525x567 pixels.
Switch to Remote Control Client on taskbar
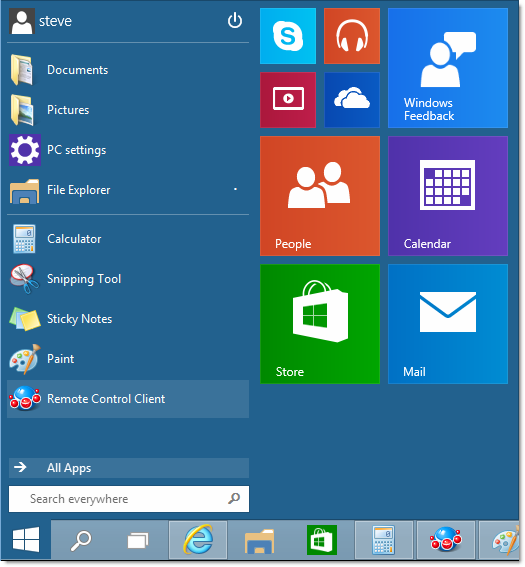click(445, 540)
